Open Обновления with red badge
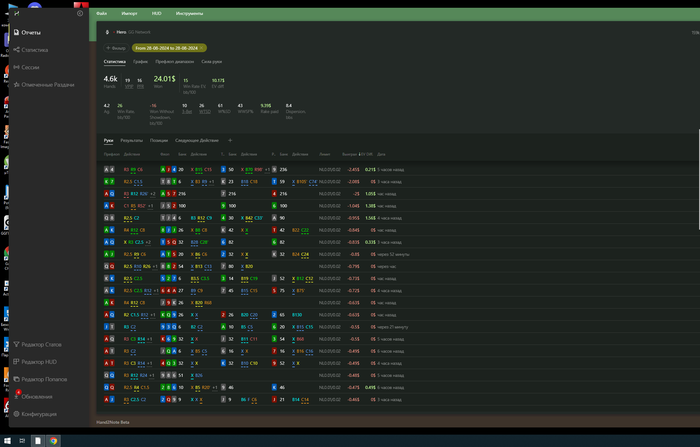 (x=33, y=397)
